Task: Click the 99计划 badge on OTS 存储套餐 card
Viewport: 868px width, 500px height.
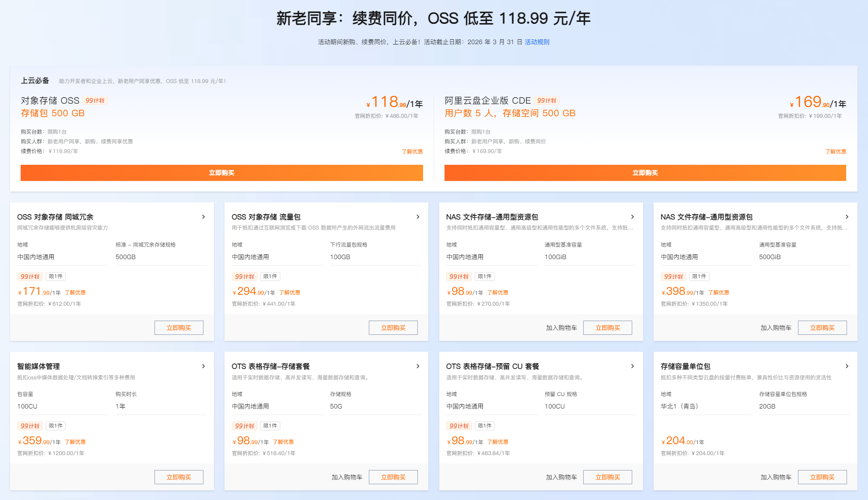Action: pos(244,426)
